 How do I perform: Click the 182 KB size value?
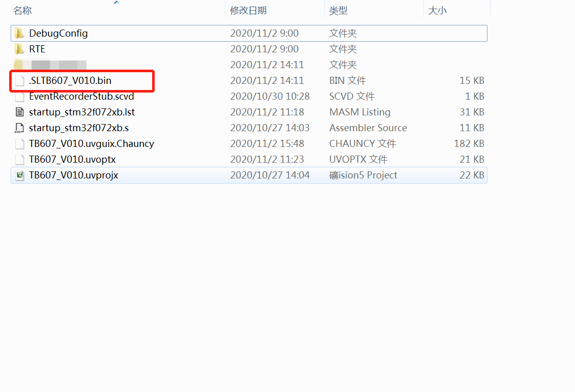469,143
